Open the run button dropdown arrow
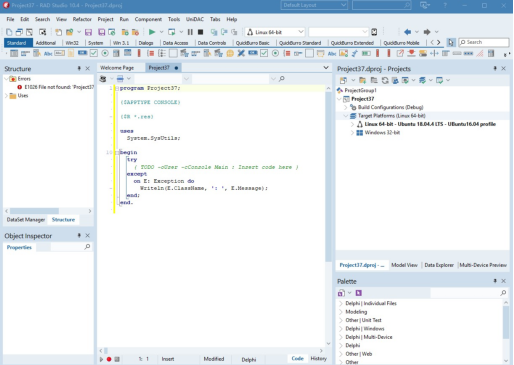The height and width of the screenshot is (365, 514). pos(162,32)
